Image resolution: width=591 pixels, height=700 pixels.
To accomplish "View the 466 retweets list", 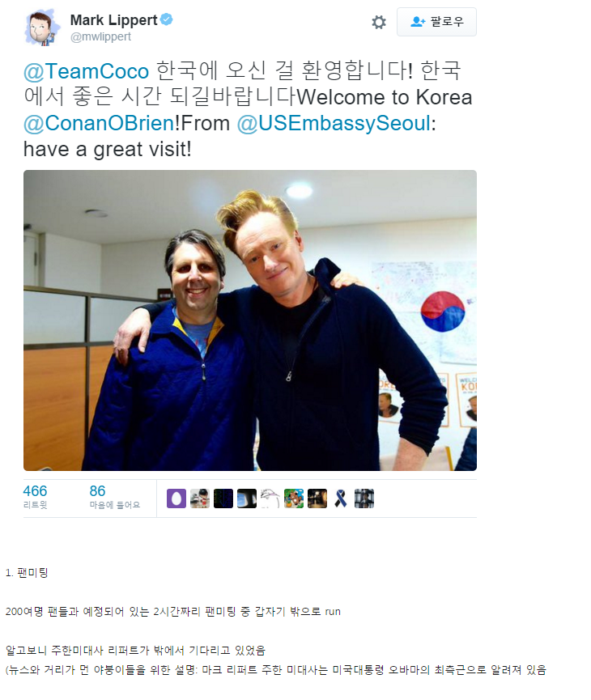I will coord(36,496).
